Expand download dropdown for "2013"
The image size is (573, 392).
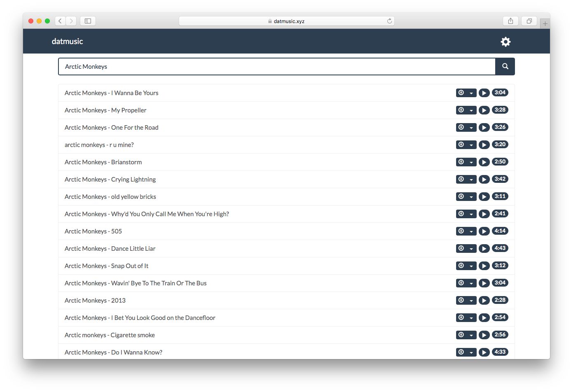click(x=471, y=300)
